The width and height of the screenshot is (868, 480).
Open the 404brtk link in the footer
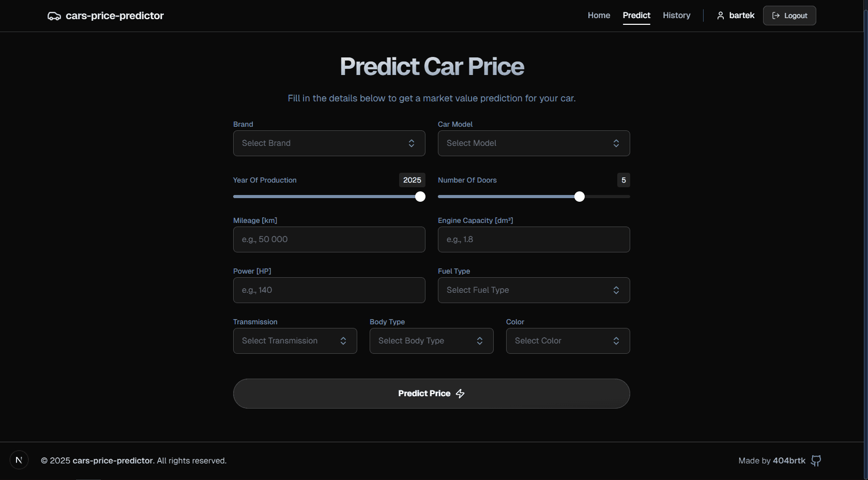tap(788, 460)
